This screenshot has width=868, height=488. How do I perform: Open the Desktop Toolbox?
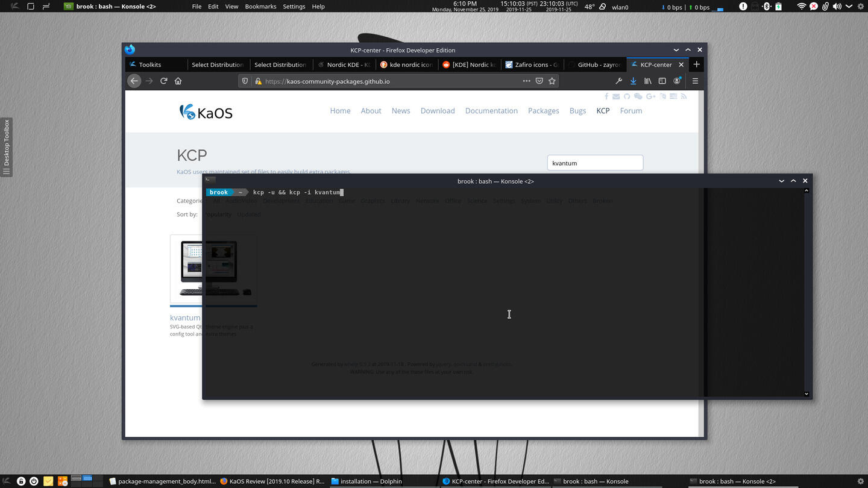pos(7,147)
